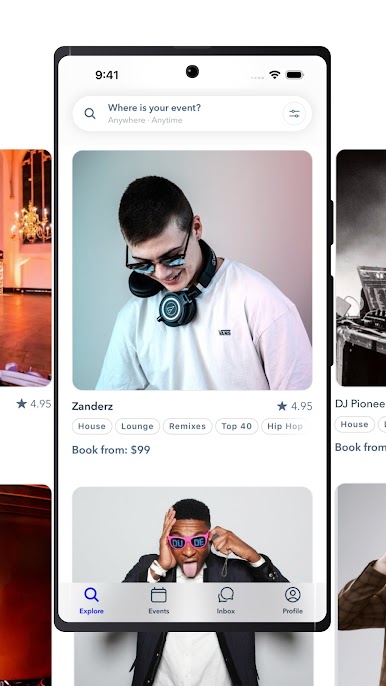Open the filter sliders icon
Image resolution: width=386 pixels, height=686 pixels.
[x=294, y=114]
